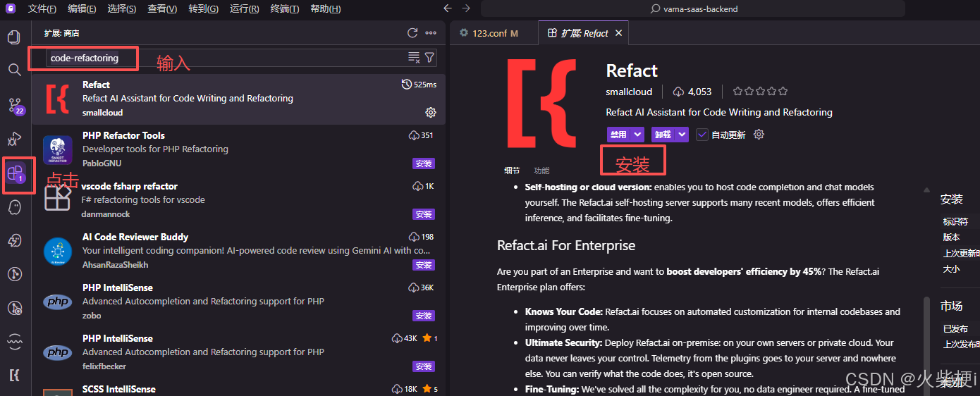Open the Git graph circle icon in activity bar
Image resolution: width=980 pixels, height=396 pixels.
pos(14,274)
